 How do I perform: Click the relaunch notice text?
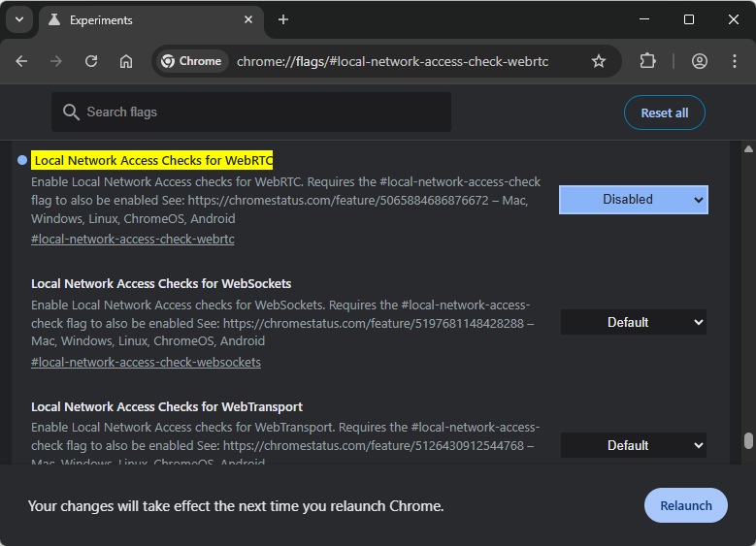236,506
